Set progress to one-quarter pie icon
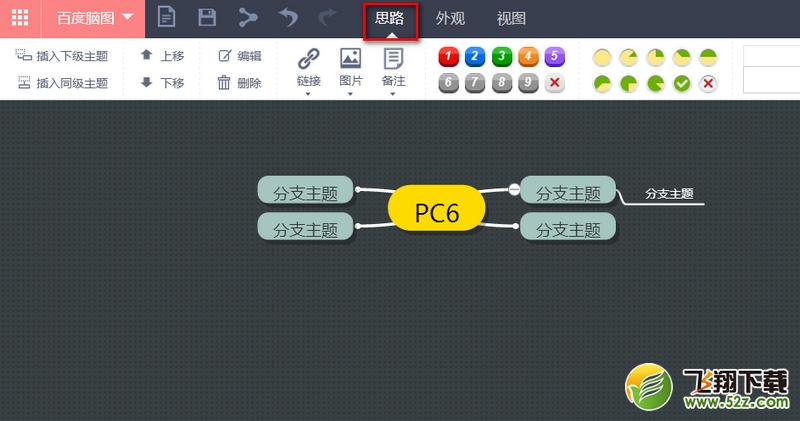This screenshot has width=800, height=421. coord(655,58)
